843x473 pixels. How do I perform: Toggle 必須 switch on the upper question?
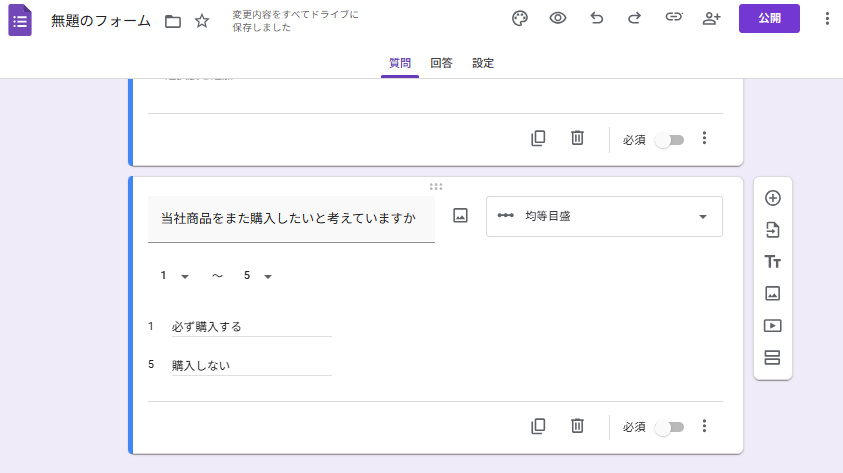[x=668, y=140]
